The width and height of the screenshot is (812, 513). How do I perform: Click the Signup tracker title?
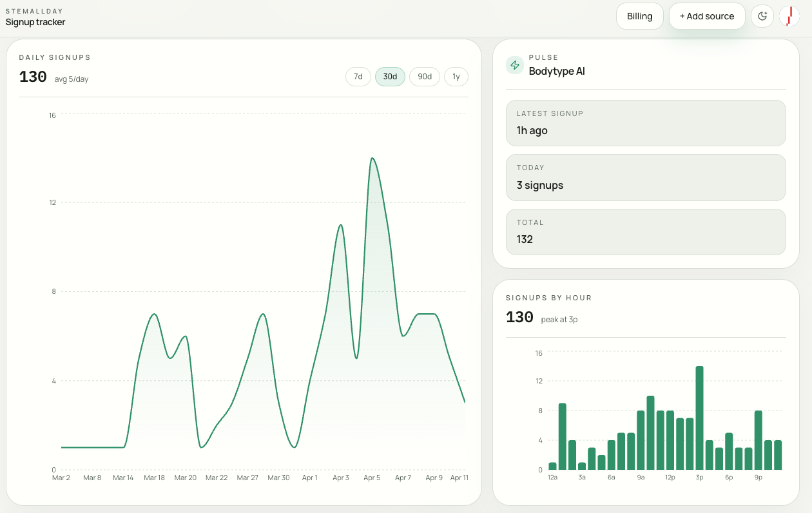(x=35, y=21)
